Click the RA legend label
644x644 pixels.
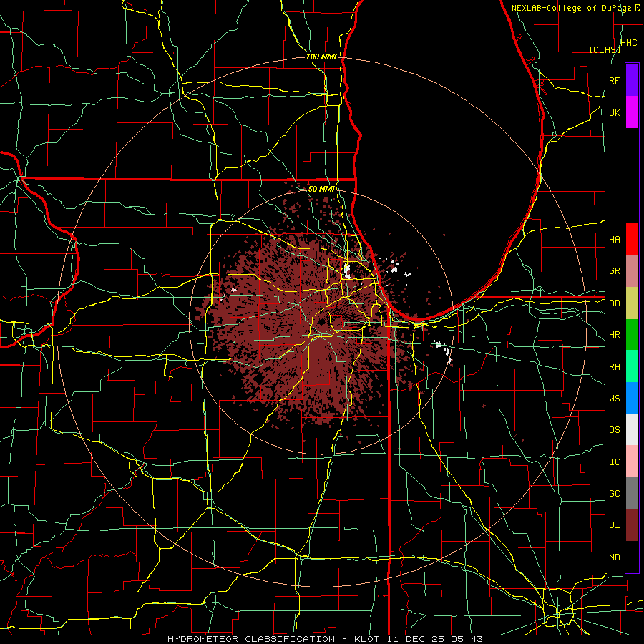[x=615, y=367]
